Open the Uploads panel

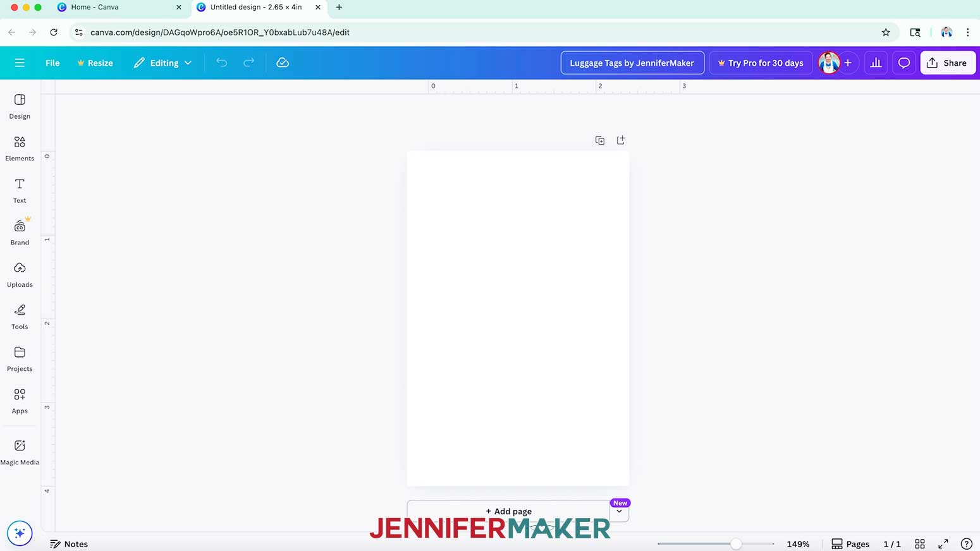pos(20,275)
